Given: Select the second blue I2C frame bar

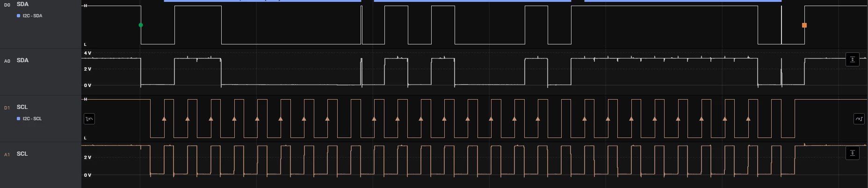Looking at the screenshot, I should [x=472, y=1].
